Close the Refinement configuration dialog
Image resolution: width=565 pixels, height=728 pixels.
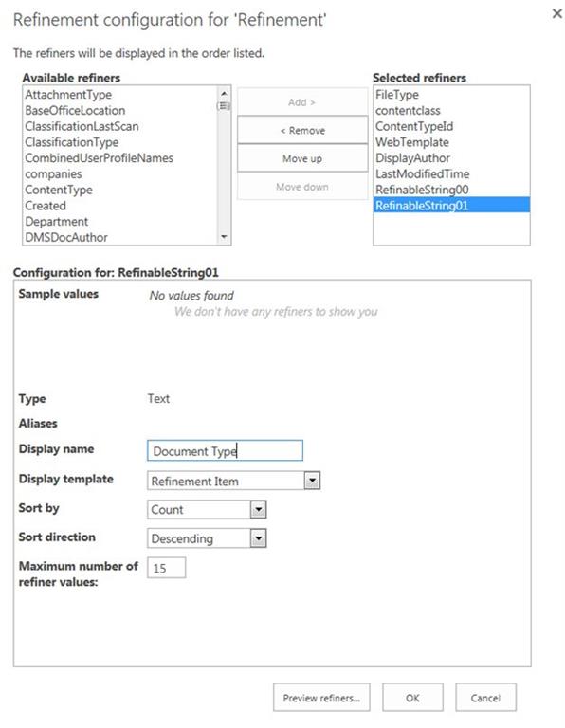click(x=556, y=13)
